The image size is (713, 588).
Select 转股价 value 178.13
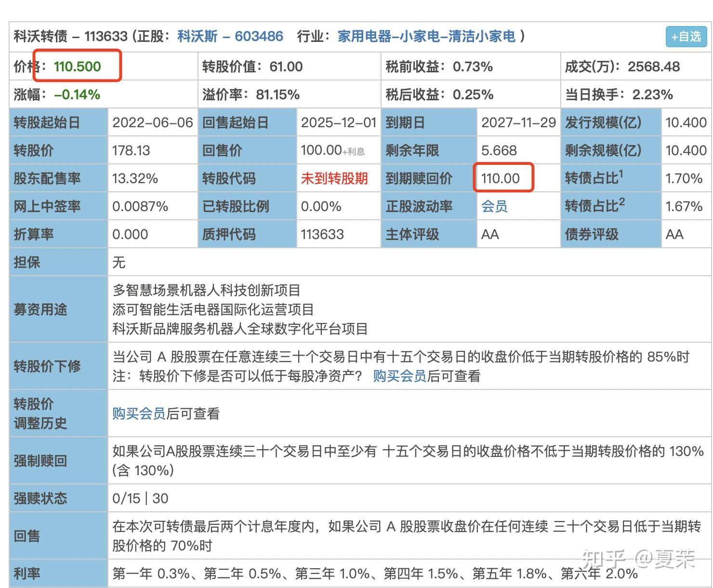point(131,150)
